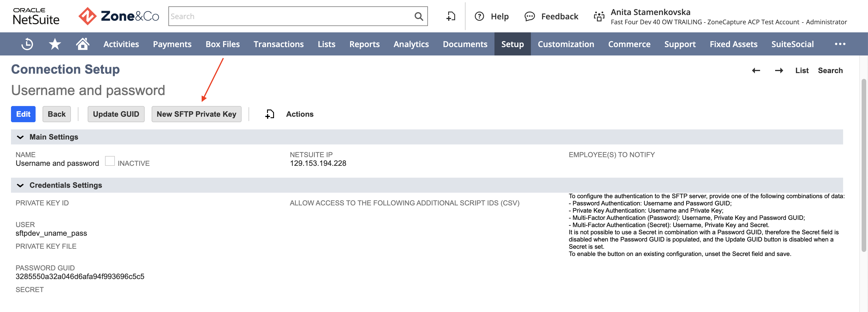Viewport: 868px width, 312px height.
Task: Click the Help question mark icon
Action: 479,16
